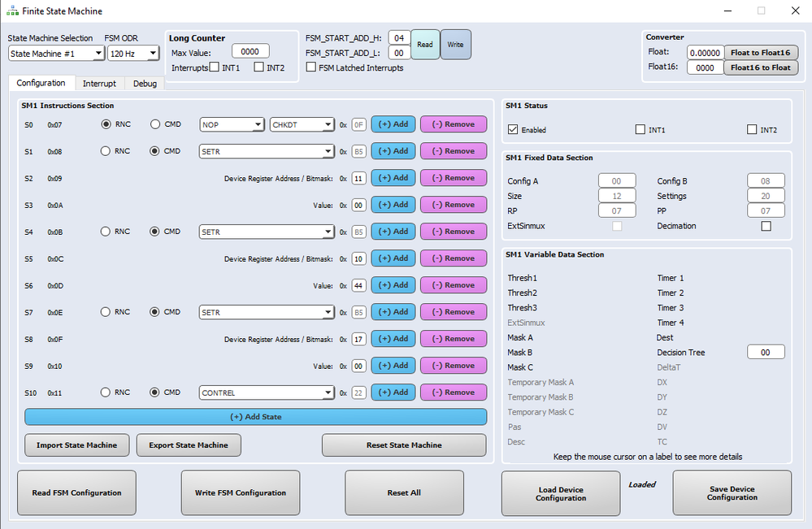The width and height of the screenshot is (812, 529).
Task: Click (-) Remove on state S0 row
Action: pos(453,124)
